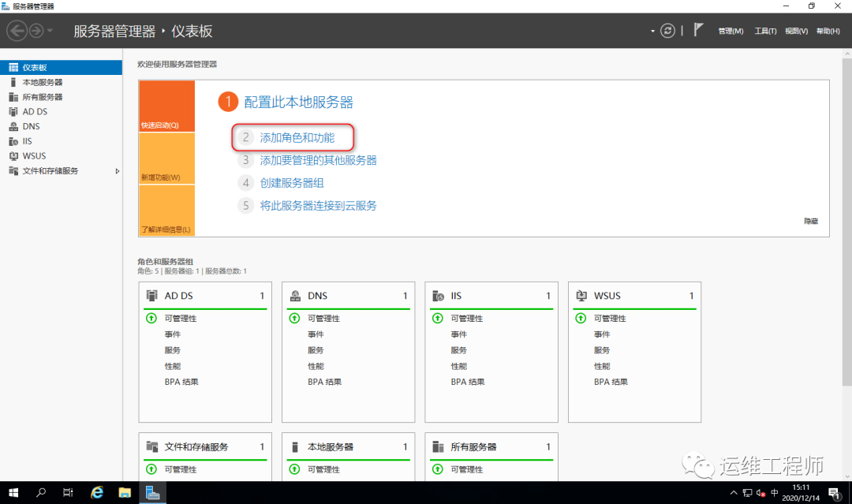Screen dimensions: 852x504
Task: Click green status icon in AD DS tile
Action: coord(151,319)
